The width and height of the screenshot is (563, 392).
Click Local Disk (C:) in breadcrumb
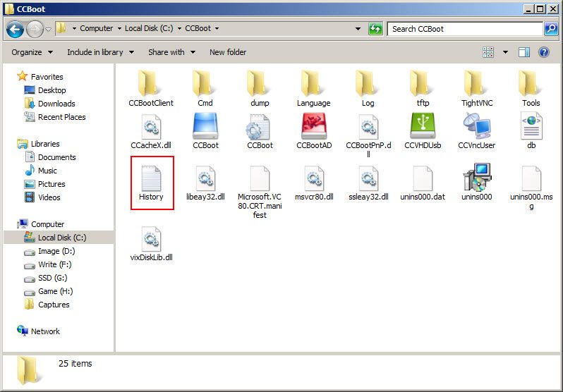pyautogui.click(x=149, y=28)
